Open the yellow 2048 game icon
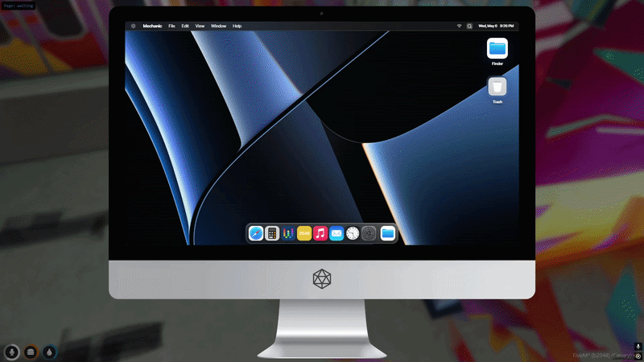644x362 pixels. [304, 233]
